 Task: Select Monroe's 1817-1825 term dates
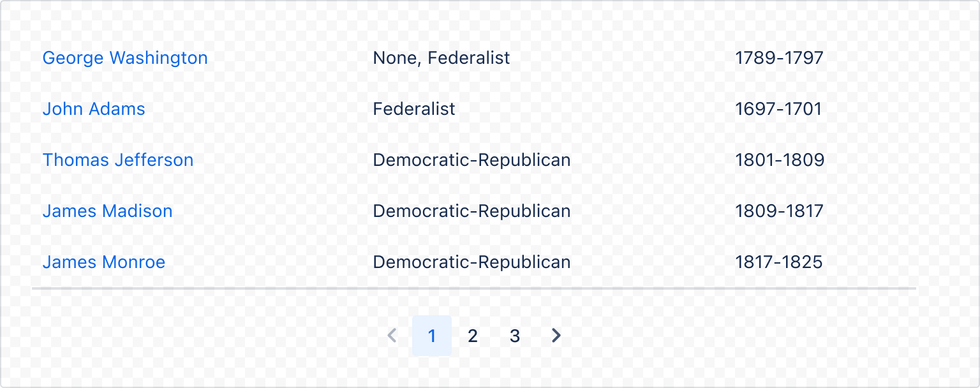[779, 262]
